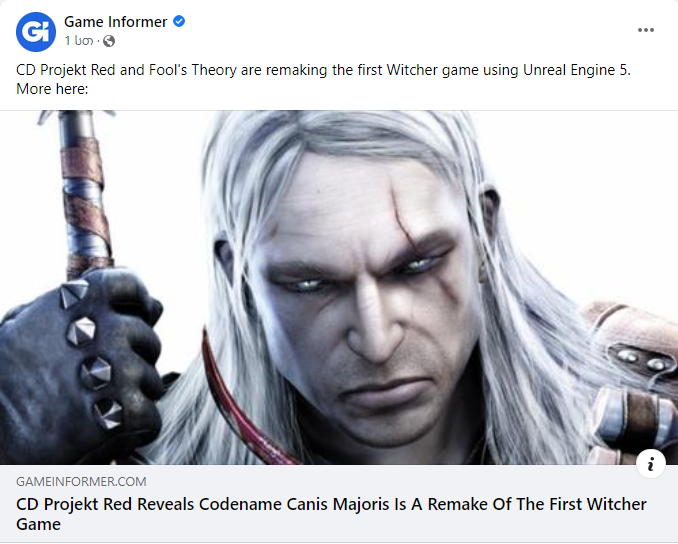The width and height of the screenshot is (678, 544).
Task: Click the sword hilt in the thumbnail
Action: 86,195
